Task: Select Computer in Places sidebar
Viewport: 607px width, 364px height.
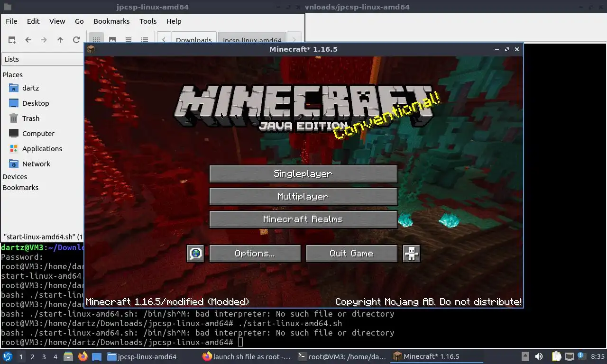Action: (38, 134)
